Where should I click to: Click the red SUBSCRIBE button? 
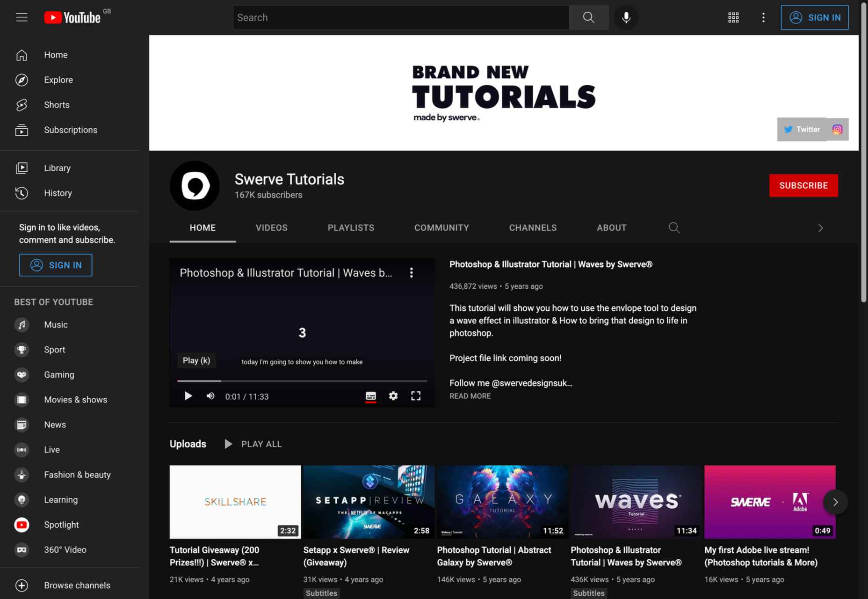tap(803, 186)
